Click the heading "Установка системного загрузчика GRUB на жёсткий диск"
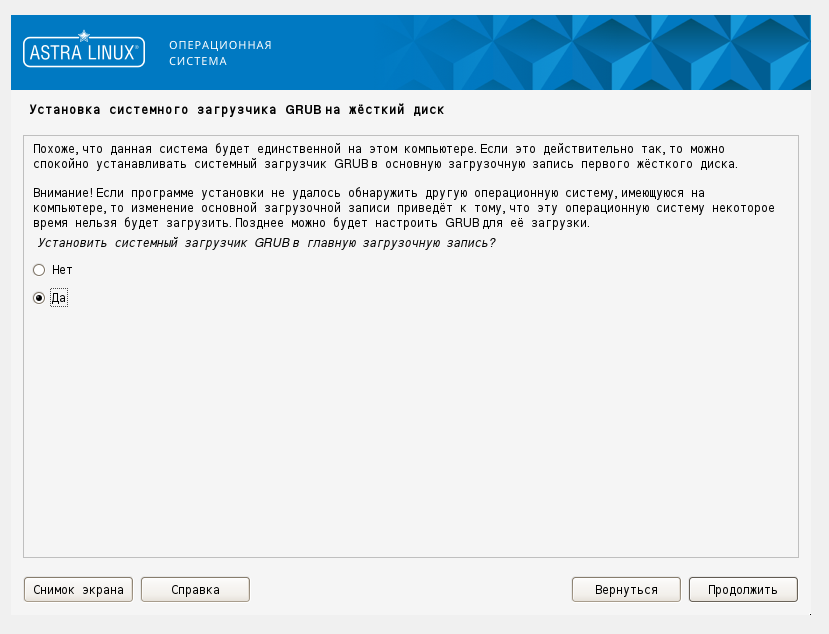This screenshot has width=829, height=634. [236, 110]
